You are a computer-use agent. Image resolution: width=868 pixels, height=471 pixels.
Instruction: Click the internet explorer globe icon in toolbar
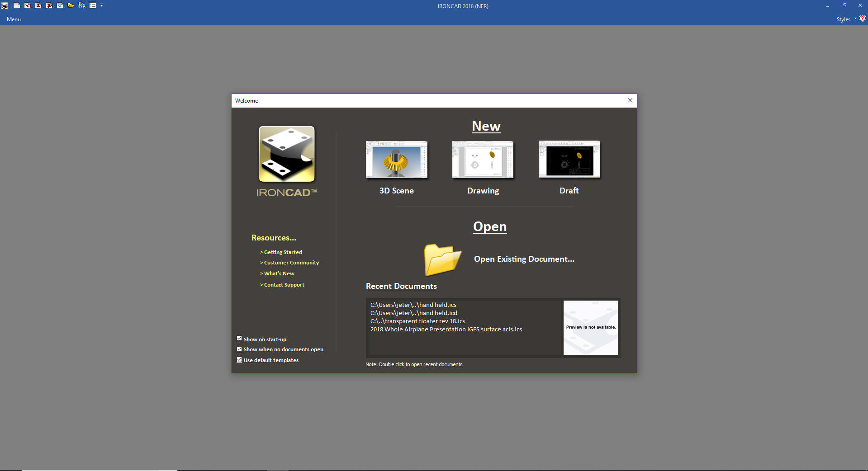[82, 5]
